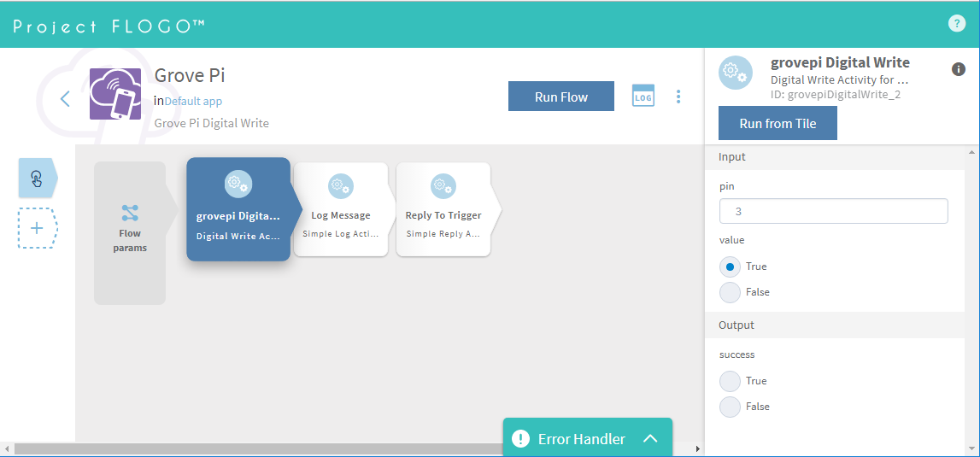Open the help question mark icon
The image size is (980, 457).
(957, 24)
